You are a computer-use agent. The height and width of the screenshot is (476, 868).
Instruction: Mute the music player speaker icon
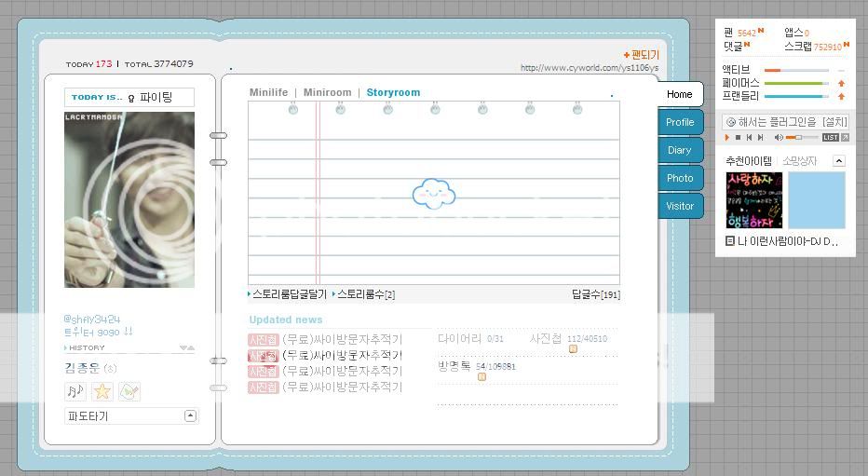coord(777,138)
